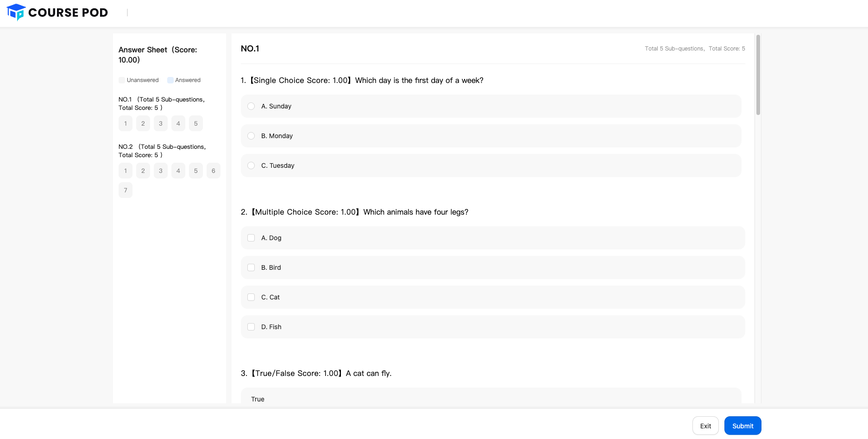Select radio option A. Sunday

(251, 106)
